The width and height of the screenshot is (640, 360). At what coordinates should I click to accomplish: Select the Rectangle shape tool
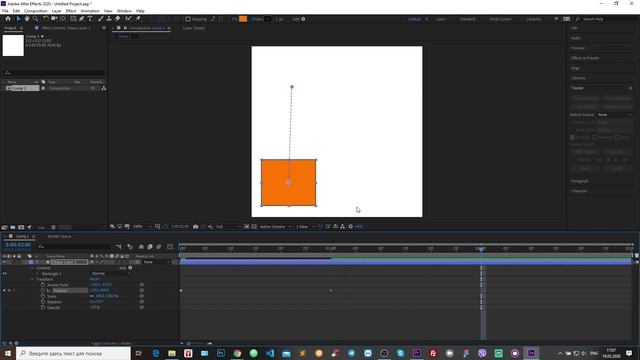73,19
